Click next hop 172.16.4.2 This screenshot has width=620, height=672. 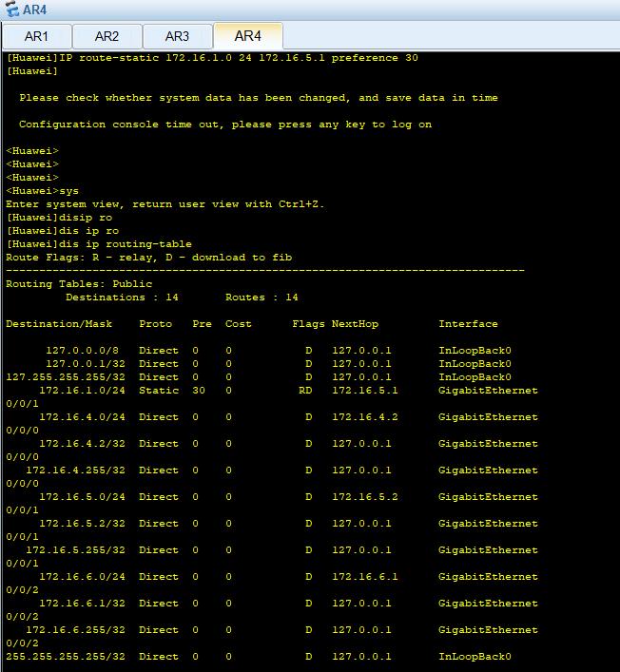[x=365, y=416]
